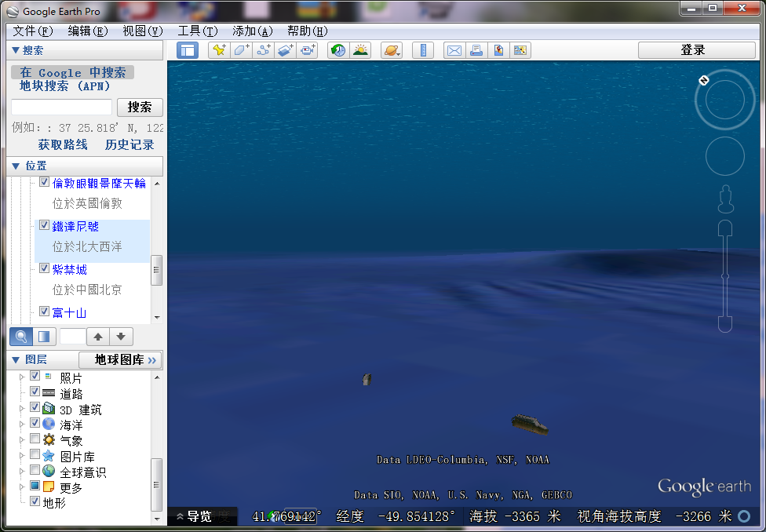
Task: Open the 编辑(E) menu
Action: pos(87,31)
